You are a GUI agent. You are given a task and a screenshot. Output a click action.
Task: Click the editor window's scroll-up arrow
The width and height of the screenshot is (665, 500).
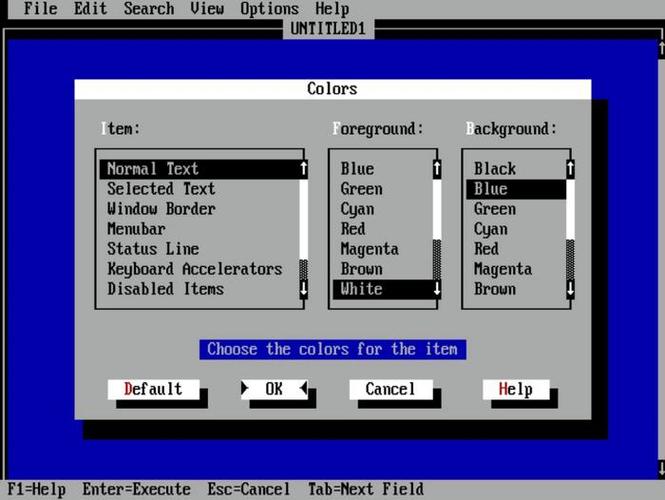tap(661, 49)
